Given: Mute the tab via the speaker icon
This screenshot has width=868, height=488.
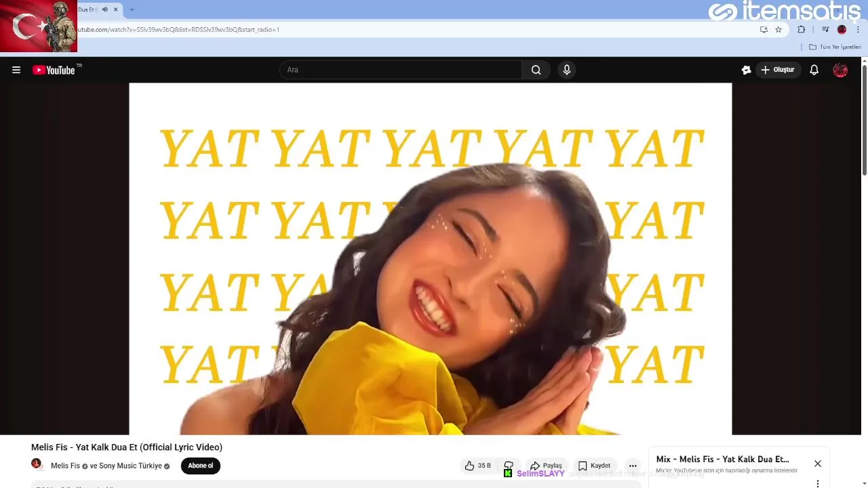Looking at the screenshot, I should 104,9.
